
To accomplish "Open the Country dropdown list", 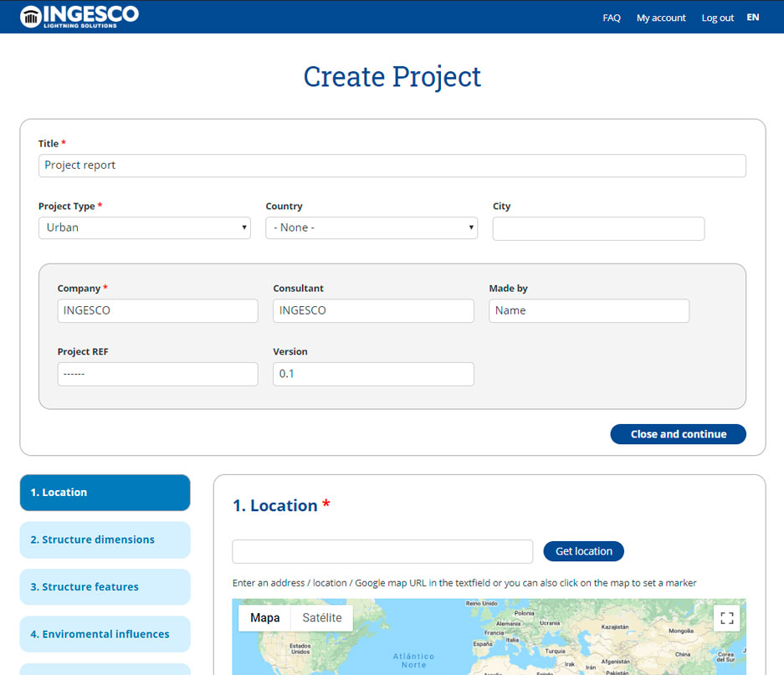I will pos(372,228).
